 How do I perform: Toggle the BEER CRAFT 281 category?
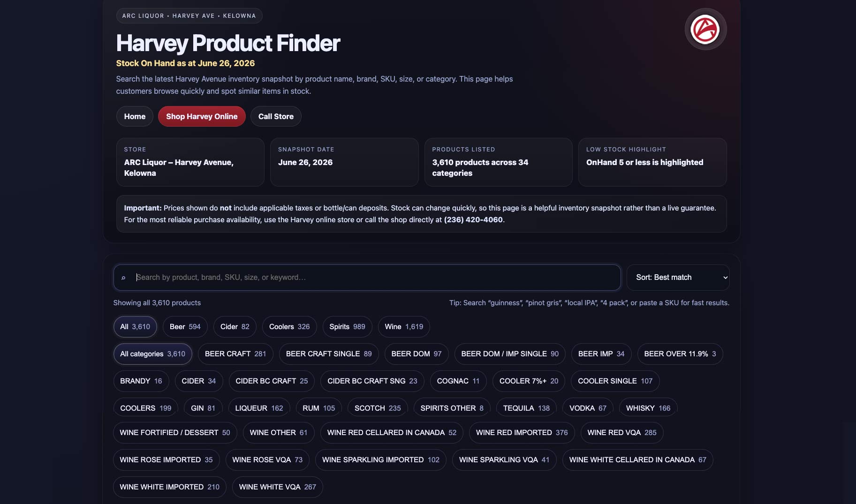point(235,354)
